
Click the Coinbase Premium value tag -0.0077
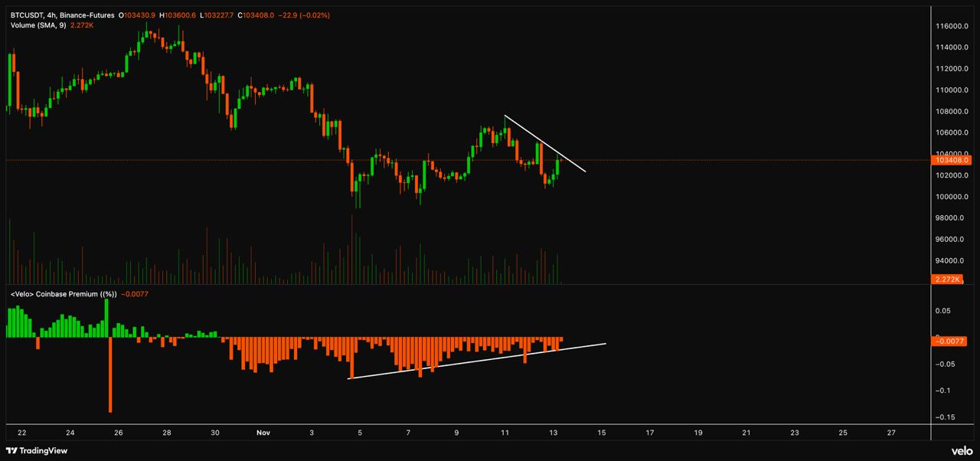click(x=952, y=342)
